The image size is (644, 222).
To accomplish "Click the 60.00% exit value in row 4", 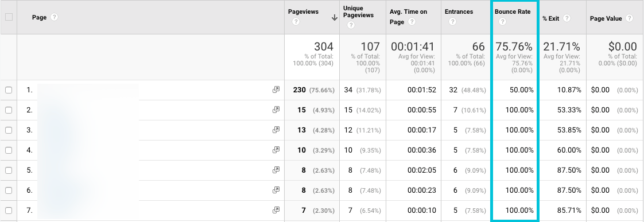I will pyautogui.click(x=569, y=150).
